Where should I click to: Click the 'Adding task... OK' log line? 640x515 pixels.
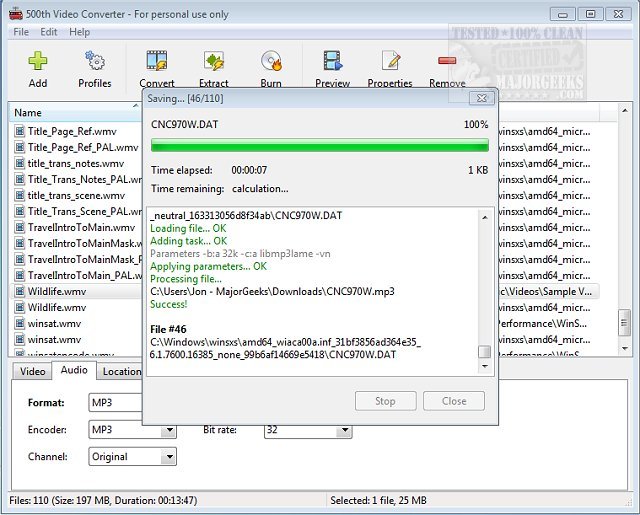[189, 241]
